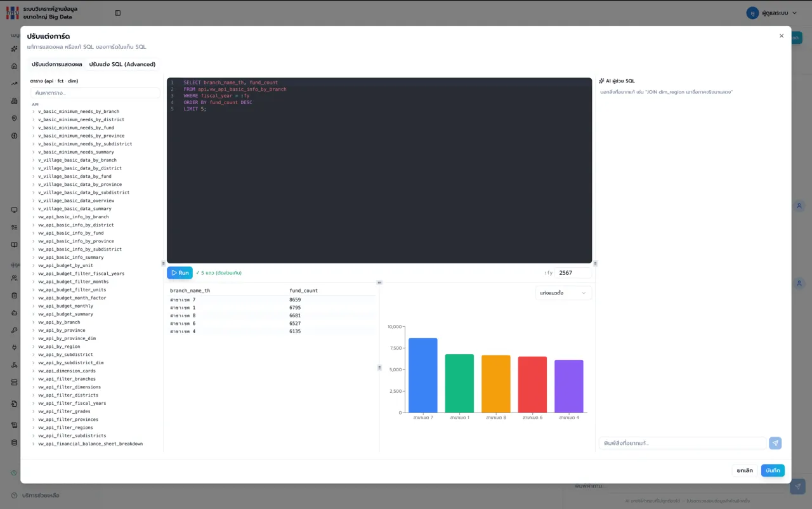The height and width of the screenshot is (509, 812).
Task: Click the grip between results table and chart
Action: (379, 367)
